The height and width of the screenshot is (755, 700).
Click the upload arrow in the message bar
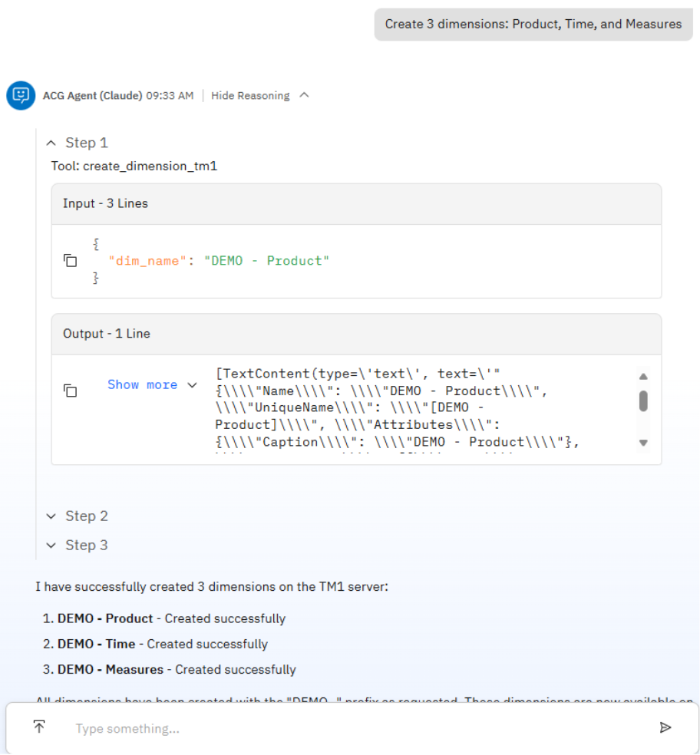38,726
